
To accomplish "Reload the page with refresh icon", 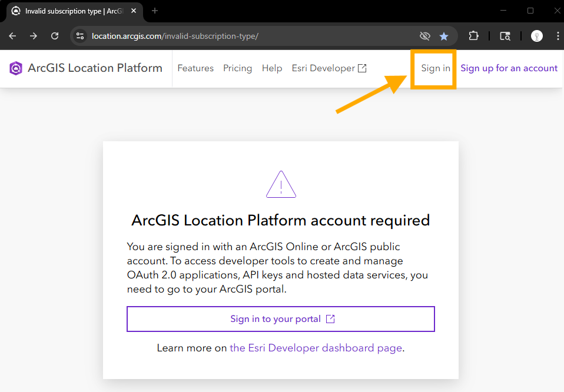I will point(55,36).
